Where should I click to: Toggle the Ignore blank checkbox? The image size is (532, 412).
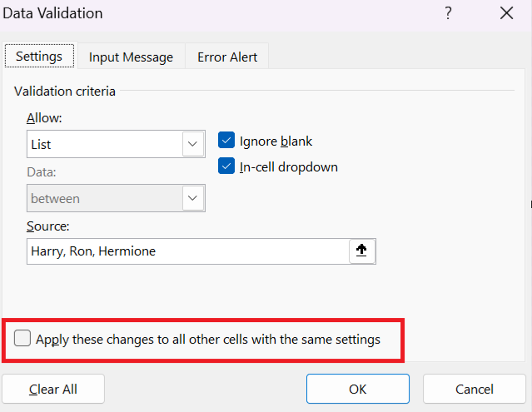226,141
